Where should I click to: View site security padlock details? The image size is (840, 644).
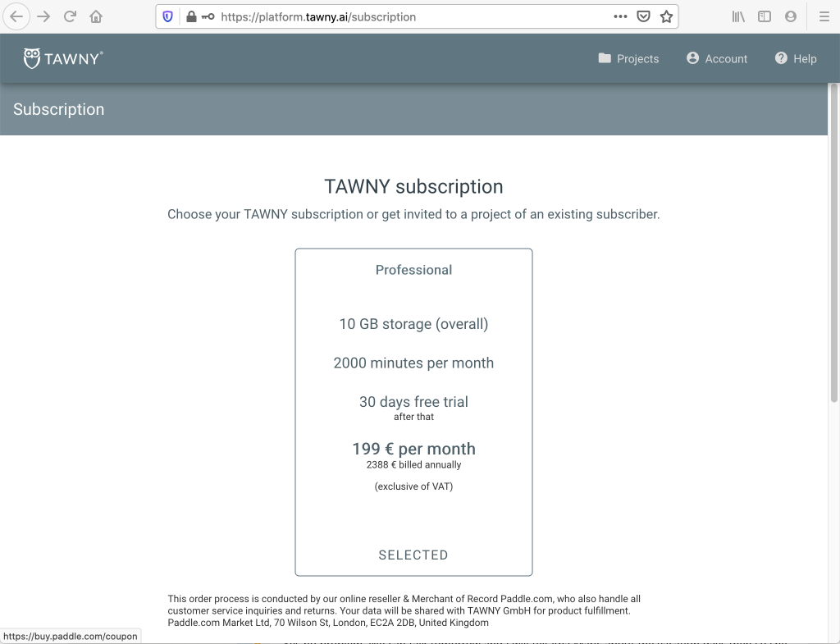[191, 16]
